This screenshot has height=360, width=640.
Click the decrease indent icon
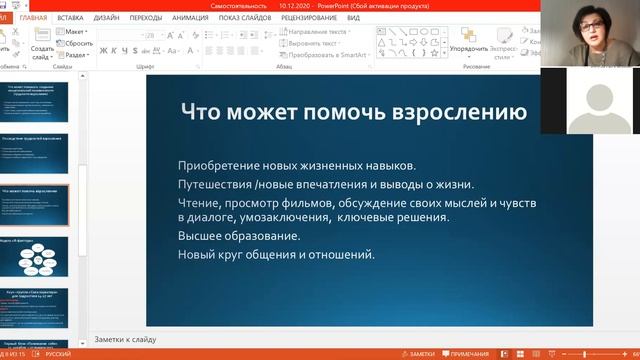pos(243,36)
